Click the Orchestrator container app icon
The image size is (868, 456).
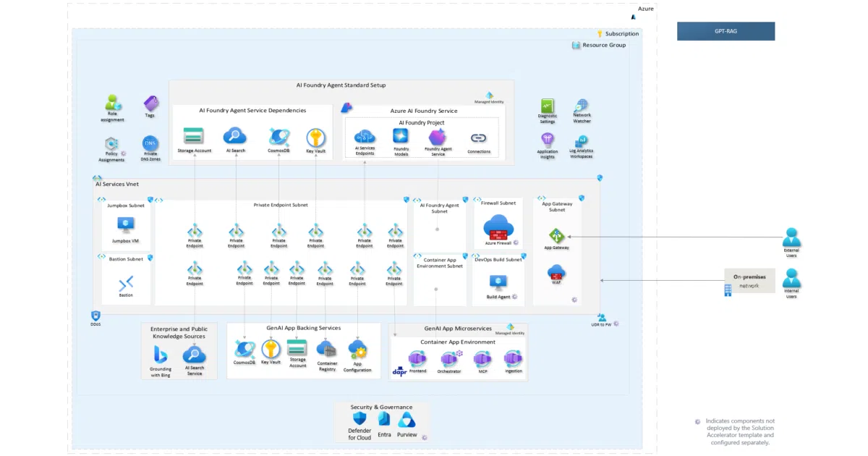pos(449,359)
